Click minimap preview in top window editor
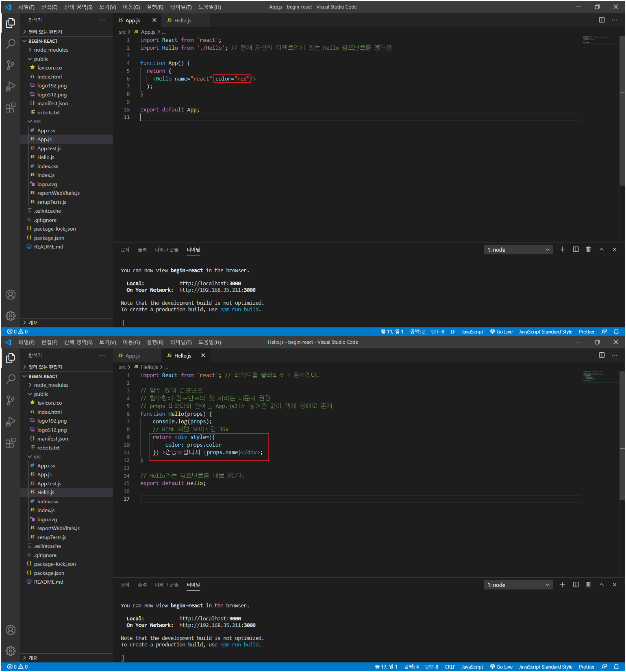626x672 pixels. (600, 39)
